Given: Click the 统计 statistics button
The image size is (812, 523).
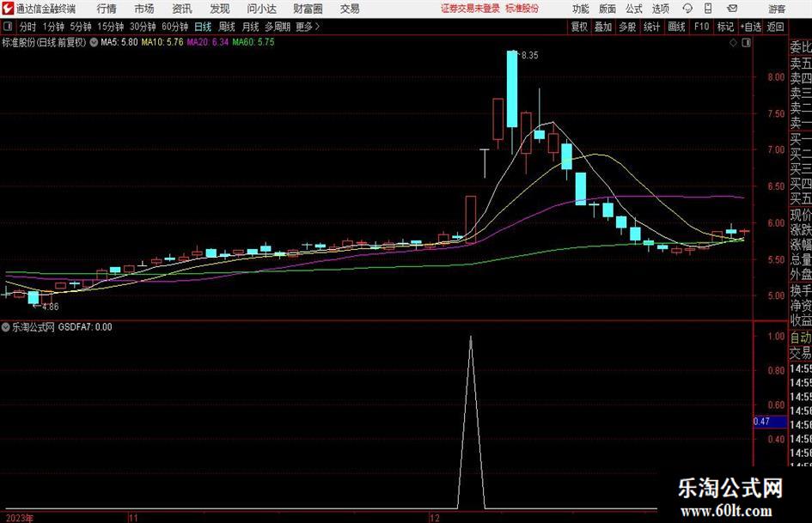Looking at the screenshot, I should pyautogui.click(x=652, y=27).
